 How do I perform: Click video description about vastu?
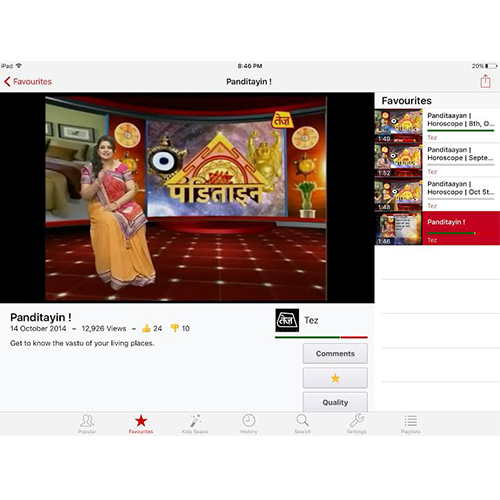point(82,343)
